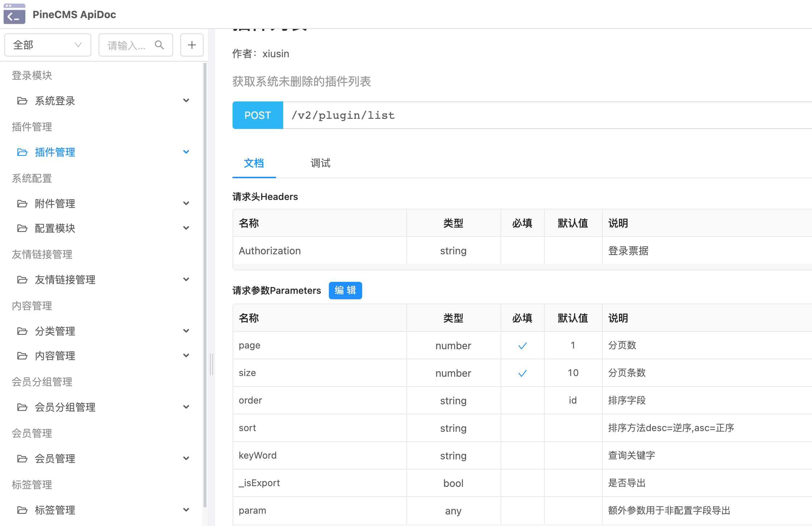Click the plus add button
Viewport: 812px width, 526px height.
[x=192, y=45]
